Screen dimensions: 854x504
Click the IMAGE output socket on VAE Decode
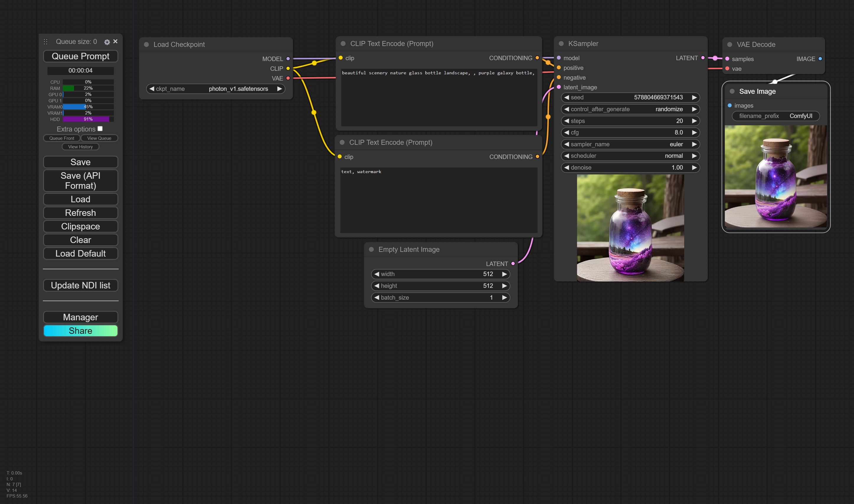[x=820, y=59]
